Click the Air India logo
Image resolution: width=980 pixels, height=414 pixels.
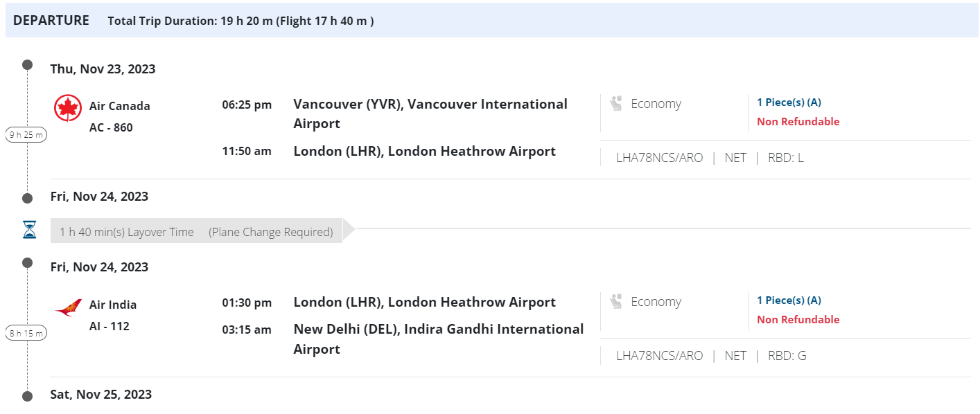click(x=68, y=307)
